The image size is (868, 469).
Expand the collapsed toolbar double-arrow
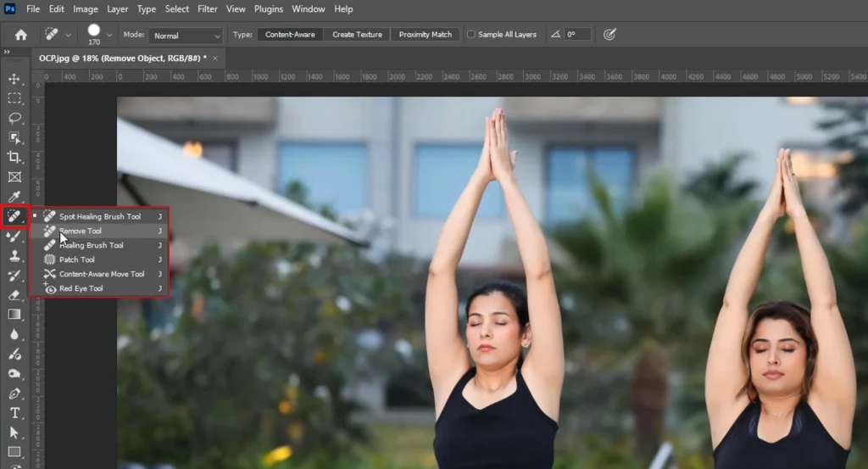pos(7,52)
